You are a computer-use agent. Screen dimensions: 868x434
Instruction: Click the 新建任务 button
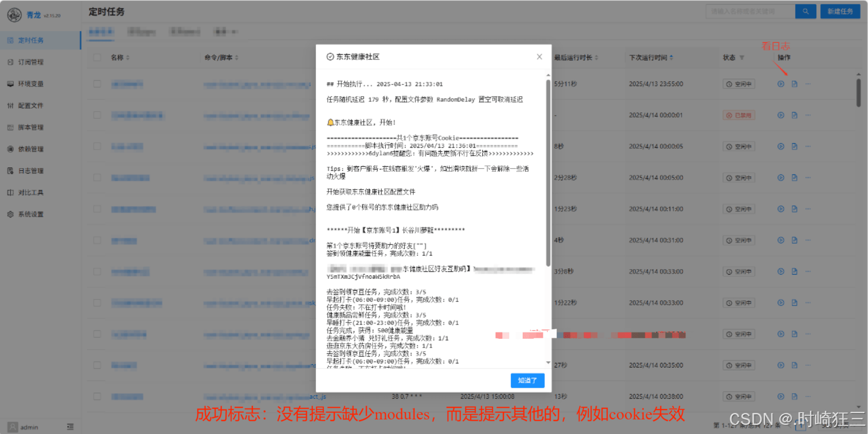(x=840, y=11)
